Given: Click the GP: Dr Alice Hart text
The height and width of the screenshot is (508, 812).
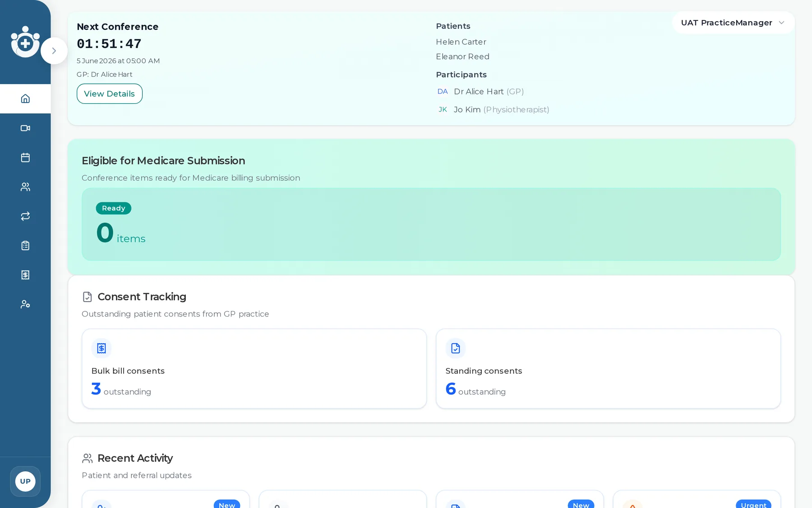Looking at the screenshot, I should pos(105,75).
